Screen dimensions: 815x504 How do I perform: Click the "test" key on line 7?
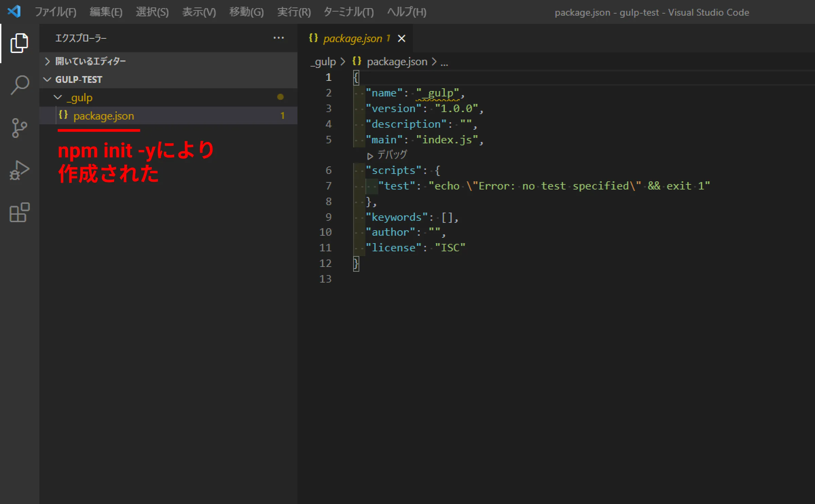click(x=397, y=186)
